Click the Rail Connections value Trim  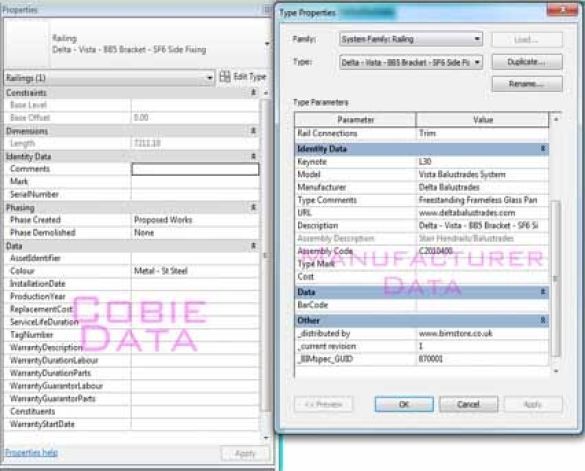[482, 133]
